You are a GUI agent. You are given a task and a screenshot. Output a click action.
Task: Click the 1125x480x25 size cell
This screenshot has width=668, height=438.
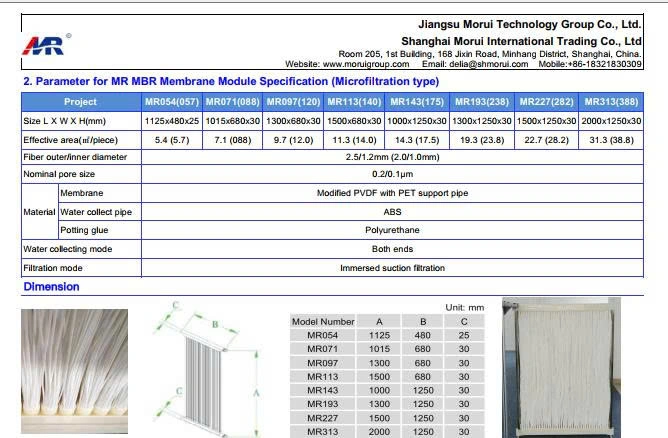pyautogui.click(x=172, y=121)
